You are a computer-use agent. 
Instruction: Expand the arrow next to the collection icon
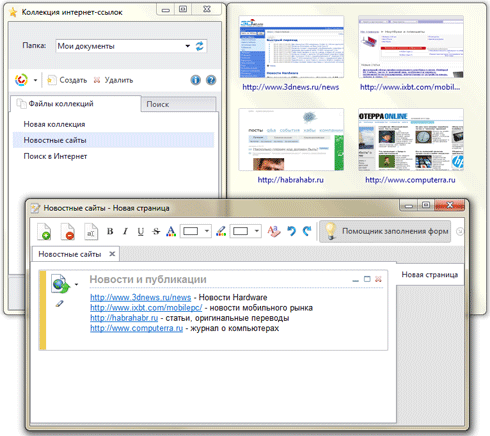(x=35, y=80)
